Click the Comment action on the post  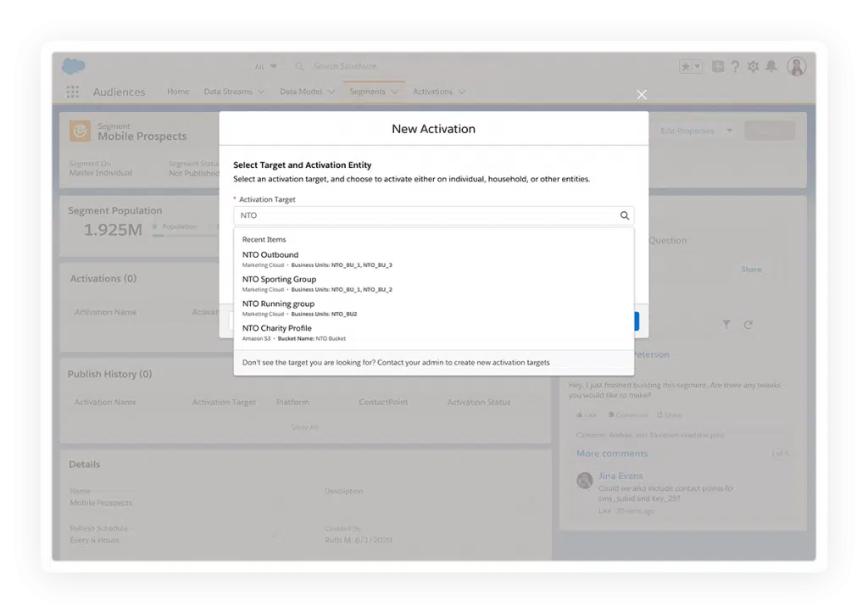pos(628,415)
